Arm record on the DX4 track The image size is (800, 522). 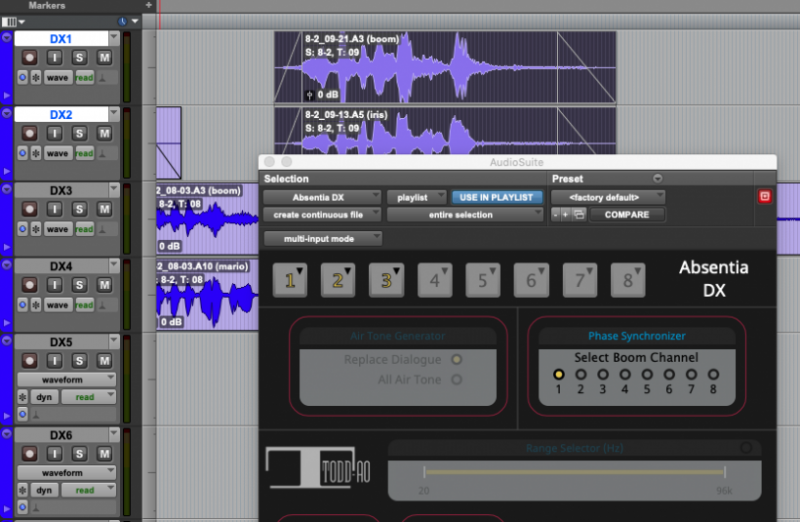coord(29,285)
